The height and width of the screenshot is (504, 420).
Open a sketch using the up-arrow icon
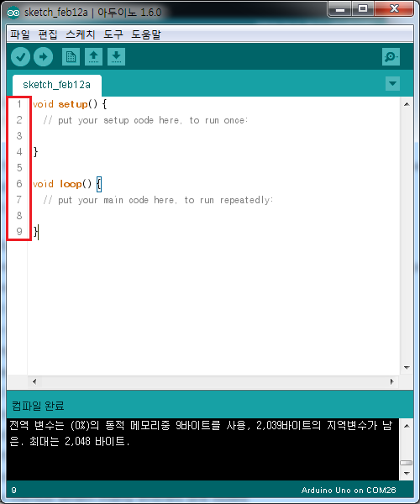click(x=93, y=57)
